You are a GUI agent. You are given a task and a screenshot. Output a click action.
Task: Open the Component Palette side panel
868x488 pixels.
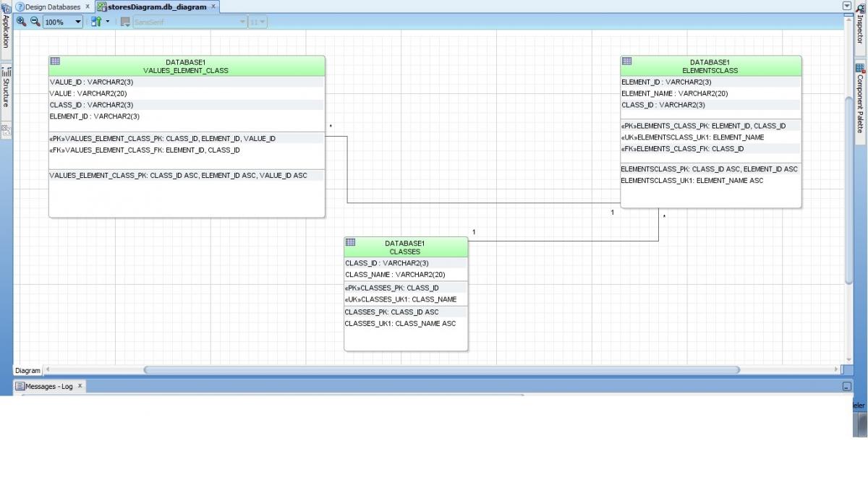coord(860,101)
